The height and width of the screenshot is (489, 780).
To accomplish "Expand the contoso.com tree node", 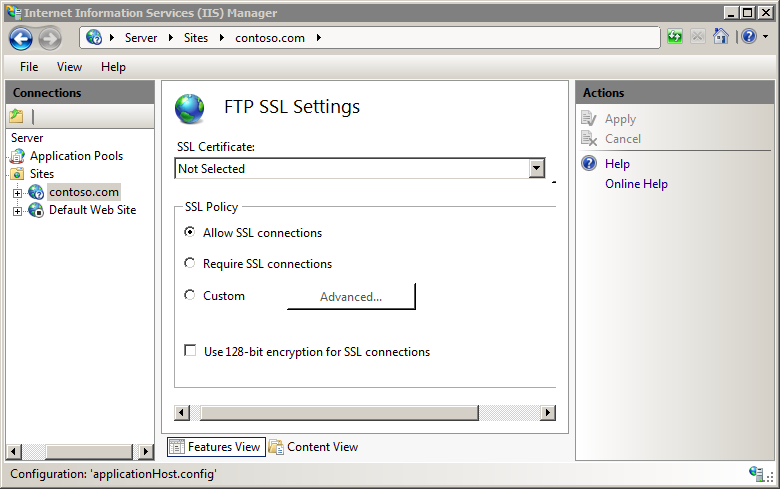I will (17, 193).
